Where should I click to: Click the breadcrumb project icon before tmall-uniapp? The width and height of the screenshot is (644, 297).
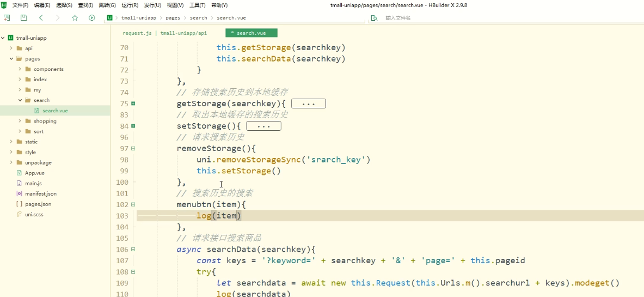coord(109,17)
